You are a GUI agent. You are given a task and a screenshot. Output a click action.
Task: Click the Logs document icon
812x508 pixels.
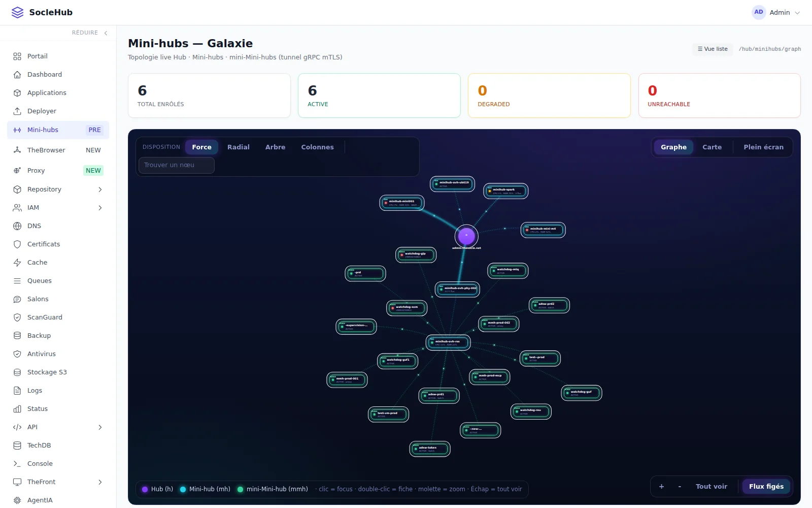click(17, 391)
